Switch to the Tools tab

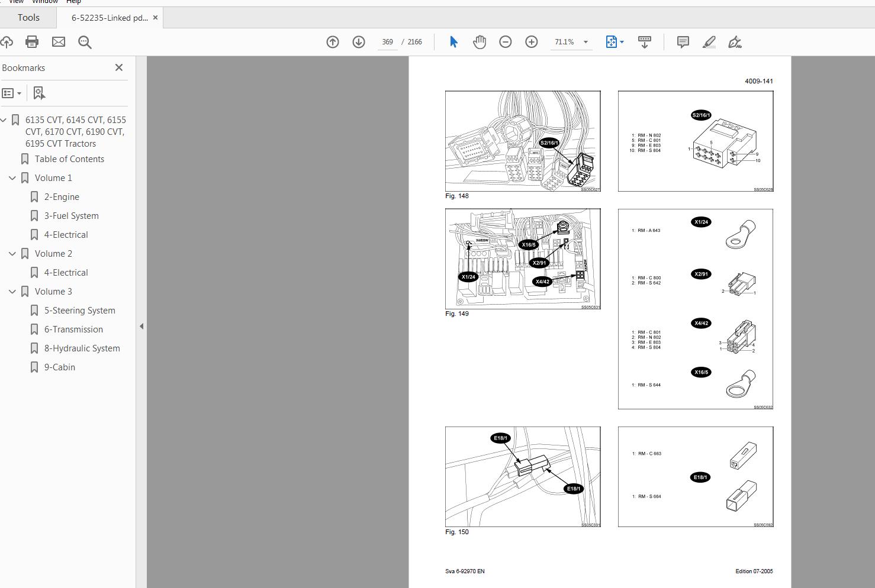[x=28, y=18]
